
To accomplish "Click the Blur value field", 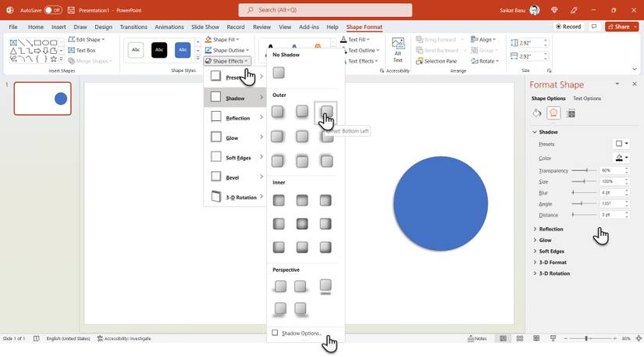I will [611, 193].
